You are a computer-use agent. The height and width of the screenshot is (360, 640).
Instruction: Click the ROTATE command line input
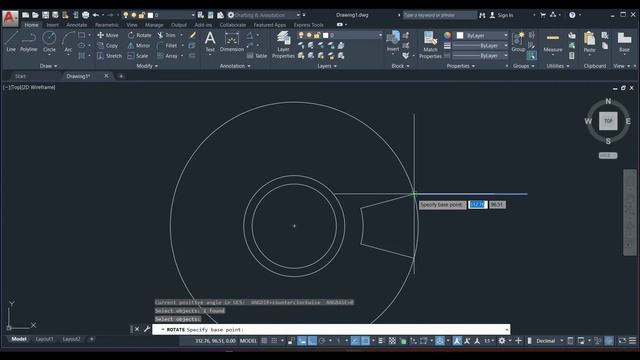(x=331, y=329)
